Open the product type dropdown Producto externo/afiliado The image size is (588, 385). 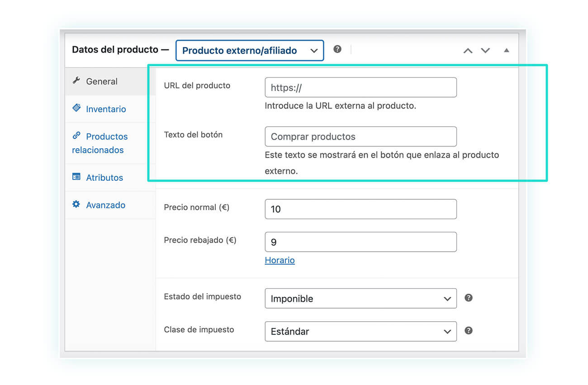click(250, 51)
